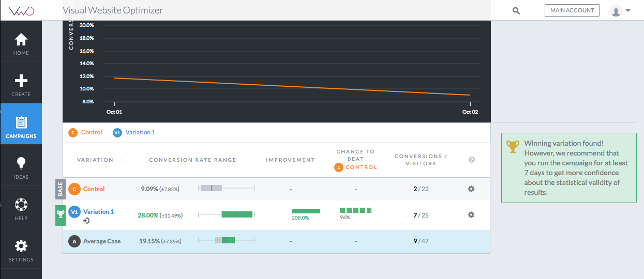
Task: Open the user avatar dropdown
Action: [x=620, y=10]
